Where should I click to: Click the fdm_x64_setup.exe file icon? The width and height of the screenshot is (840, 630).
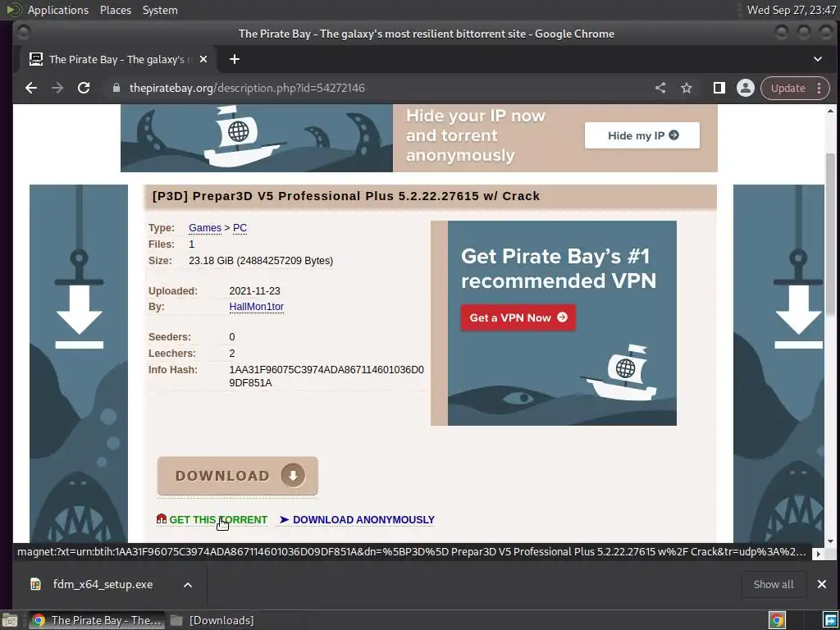[x=35, y=584]
